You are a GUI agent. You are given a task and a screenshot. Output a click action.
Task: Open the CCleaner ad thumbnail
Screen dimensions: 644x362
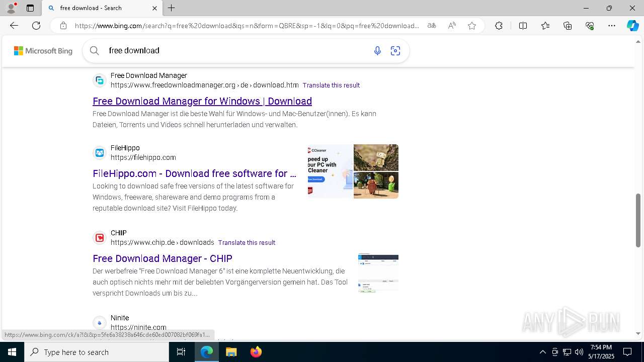[x=330, y=171]
